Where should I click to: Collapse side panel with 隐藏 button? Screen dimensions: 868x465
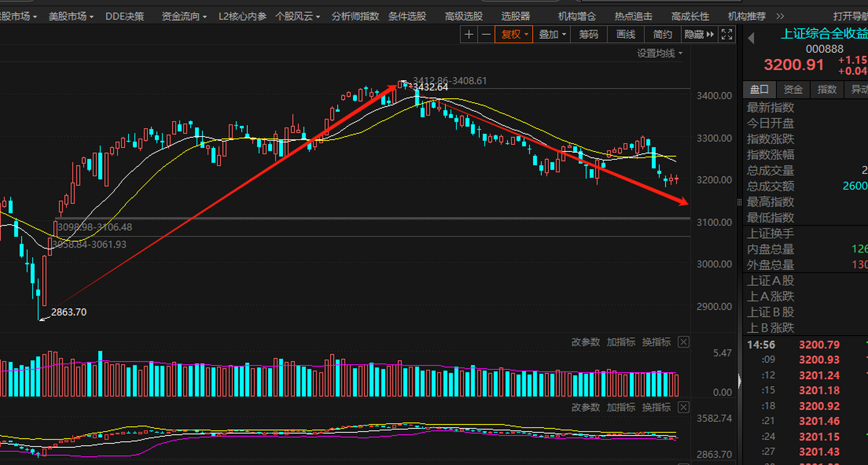point(699,35)
